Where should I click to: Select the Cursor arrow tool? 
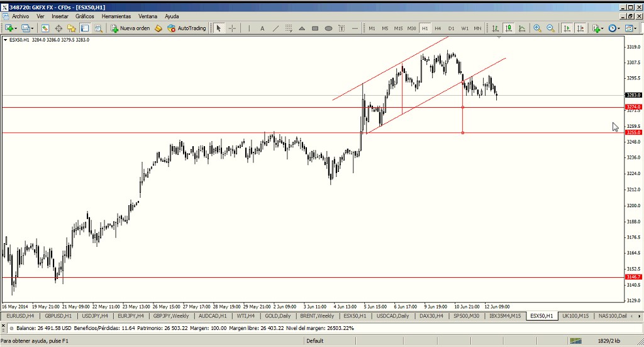pos(218,28)
